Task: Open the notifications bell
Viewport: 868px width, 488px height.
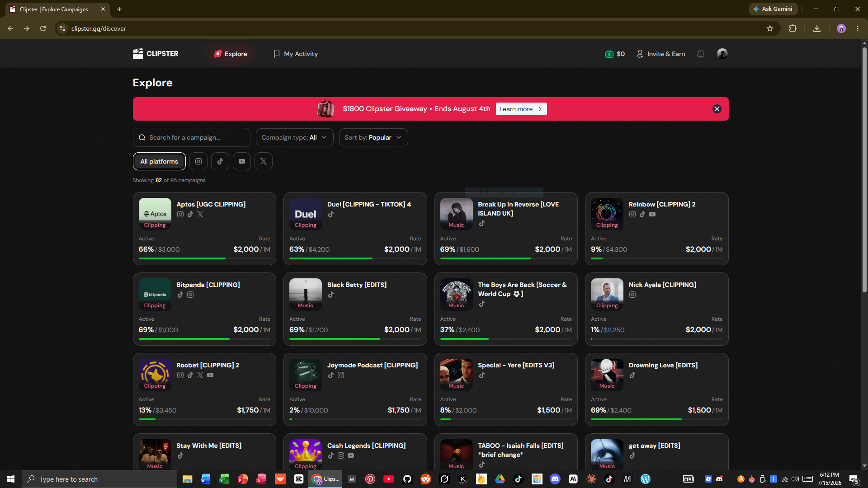Action: click(x=701, y=54)
